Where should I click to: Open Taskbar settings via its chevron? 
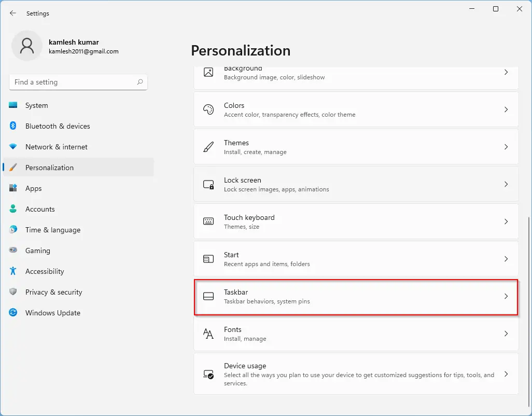tap(506, 296)
